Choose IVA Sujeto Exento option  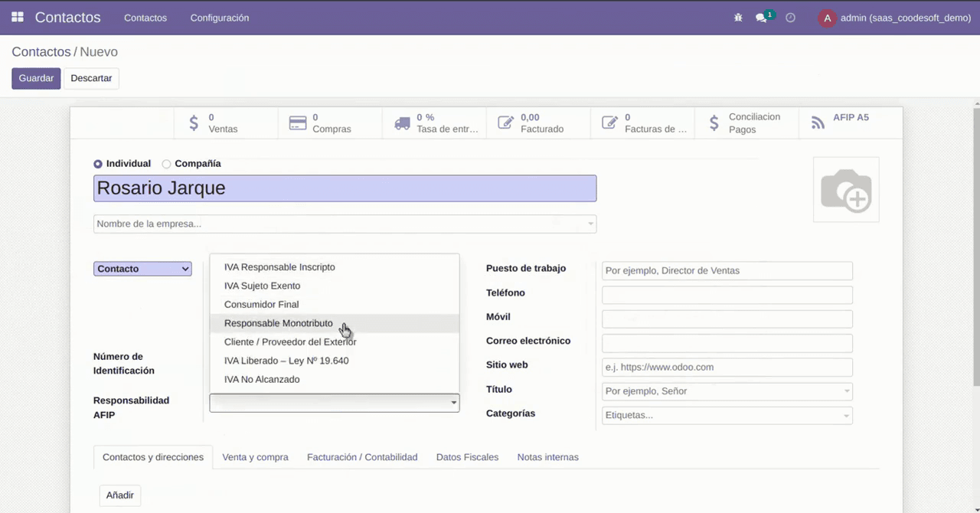pyautogui.click(x=335, y=286)
